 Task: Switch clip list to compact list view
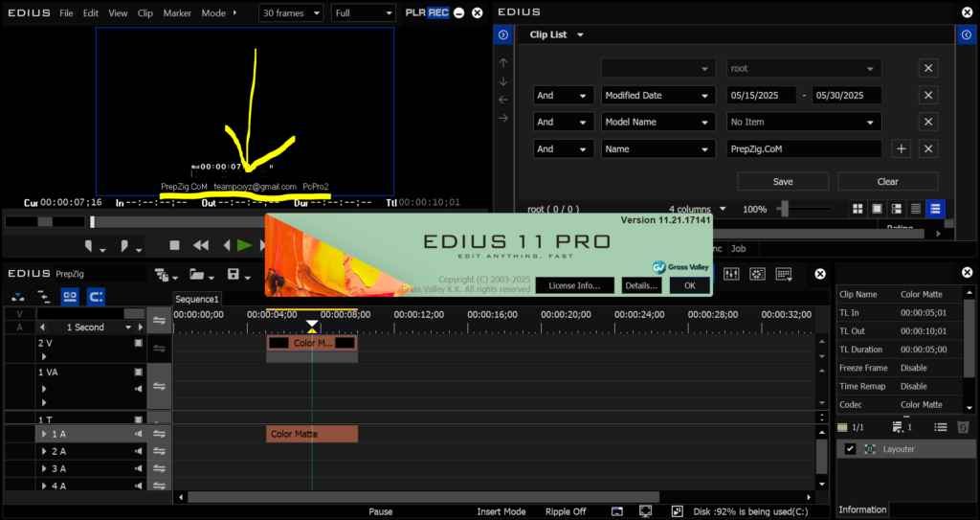916,209
